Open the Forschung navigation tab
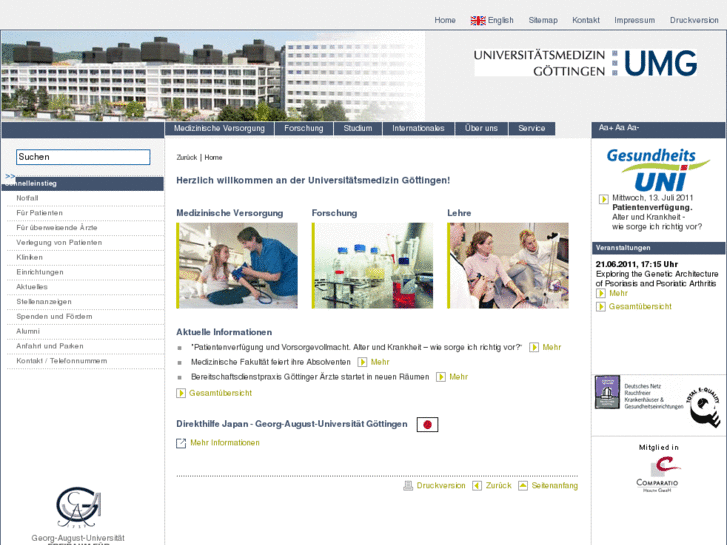The width and height of the screenshot is (727, 545). click(x=304, y=128)
